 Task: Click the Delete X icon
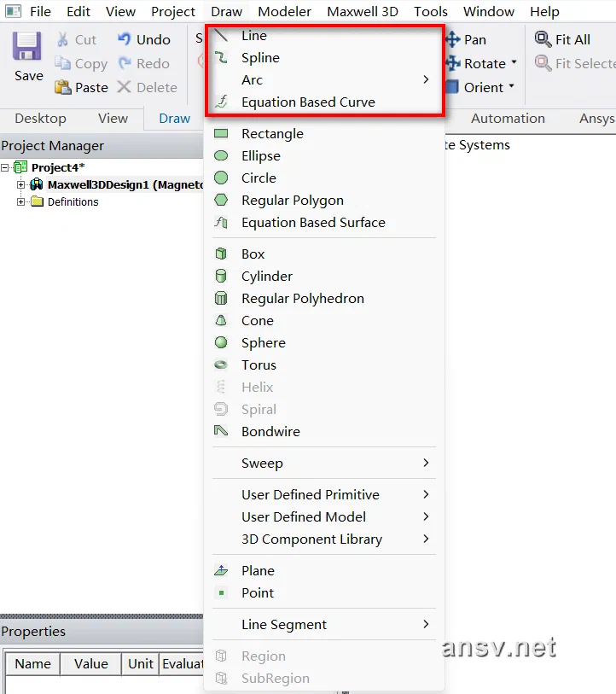click(124, 87)
